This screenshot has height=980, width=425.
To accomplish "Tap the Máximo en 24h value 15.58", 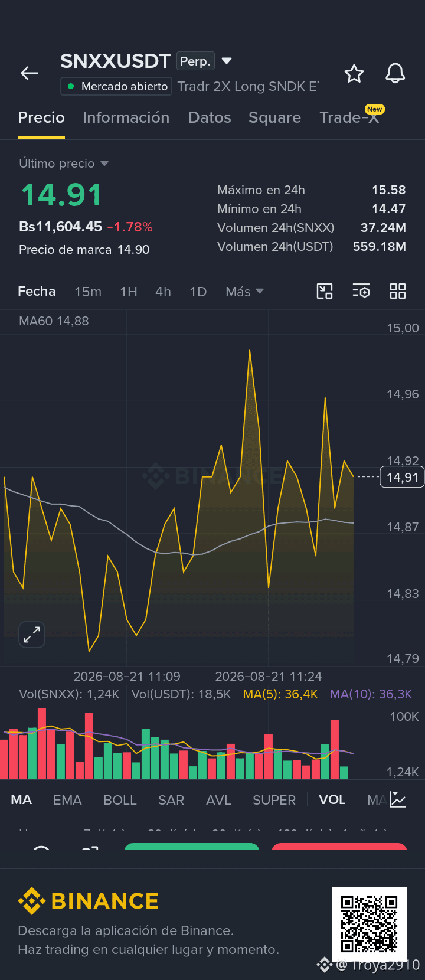I will coord(388,190).
